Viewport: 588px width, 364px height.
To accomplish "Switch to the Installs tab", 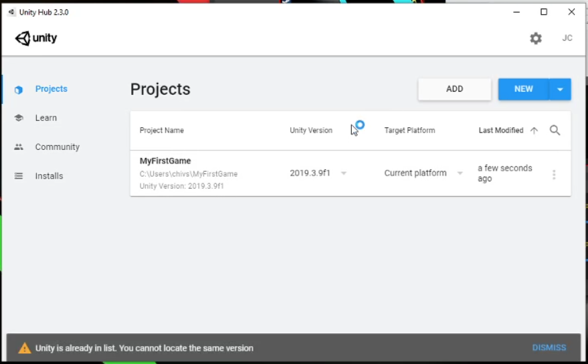I will [49, 176].
